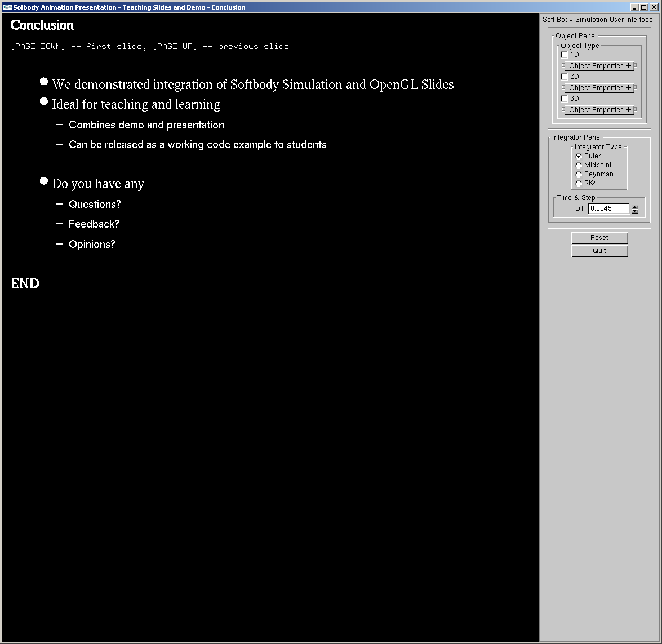Click the Quit button
The width and height of the screenshot is (662, 644).
[x=599, y=251]
